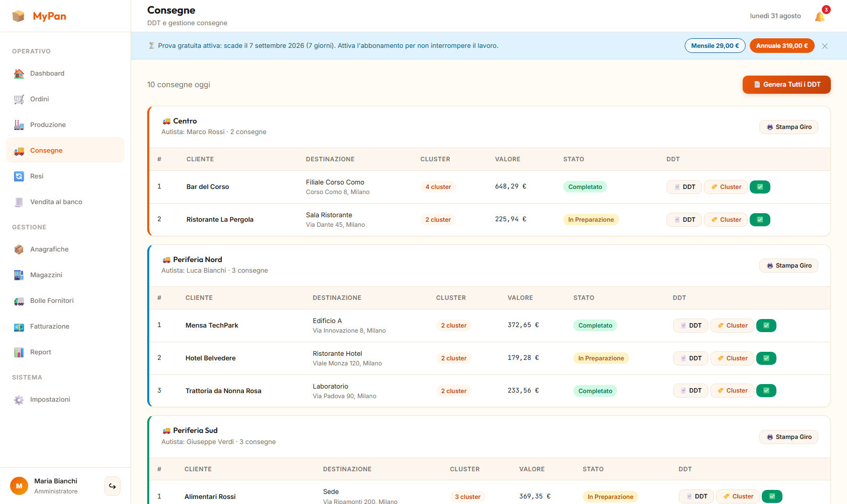Click 2 cluster badge for Ristorante La Pergola
Screen dimensions: 847x504
coord(438,220)
